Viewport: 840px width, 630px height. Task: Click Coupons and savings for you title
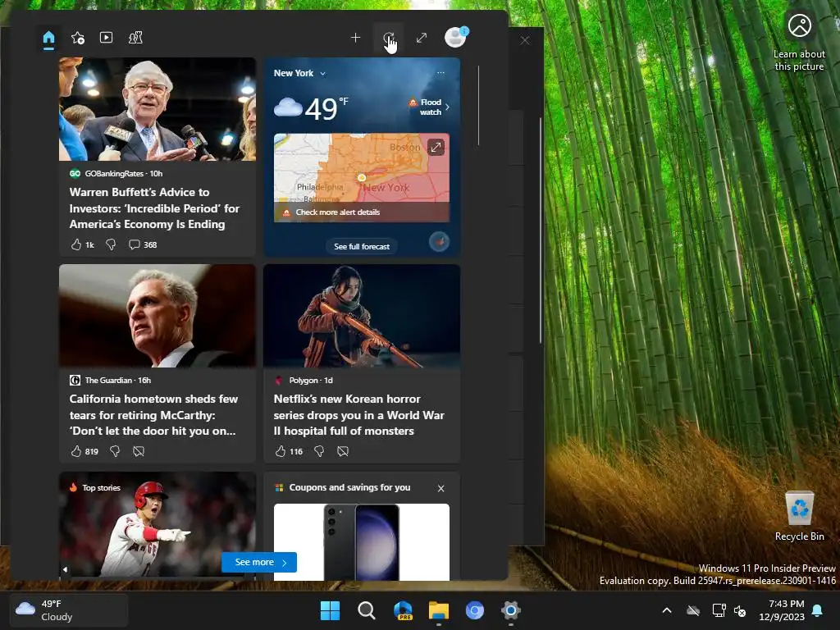click(349, 487)
